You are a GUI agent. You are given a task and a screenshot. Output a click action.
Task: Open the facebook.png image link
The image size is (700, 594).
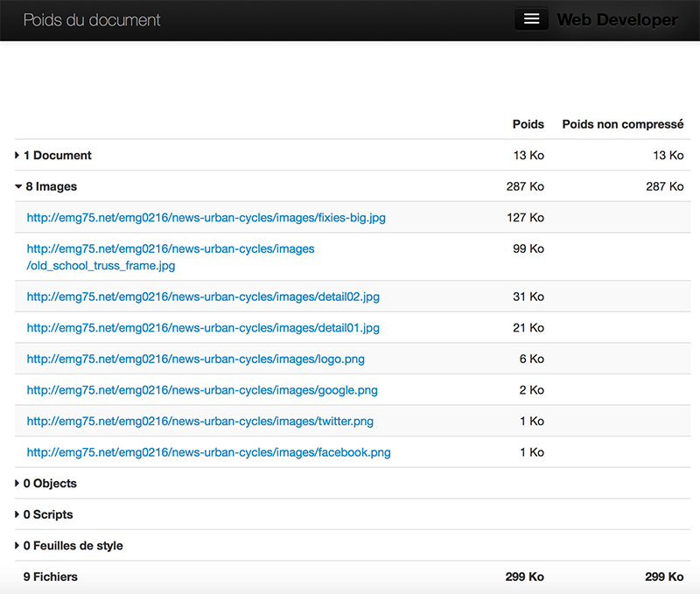208,452
